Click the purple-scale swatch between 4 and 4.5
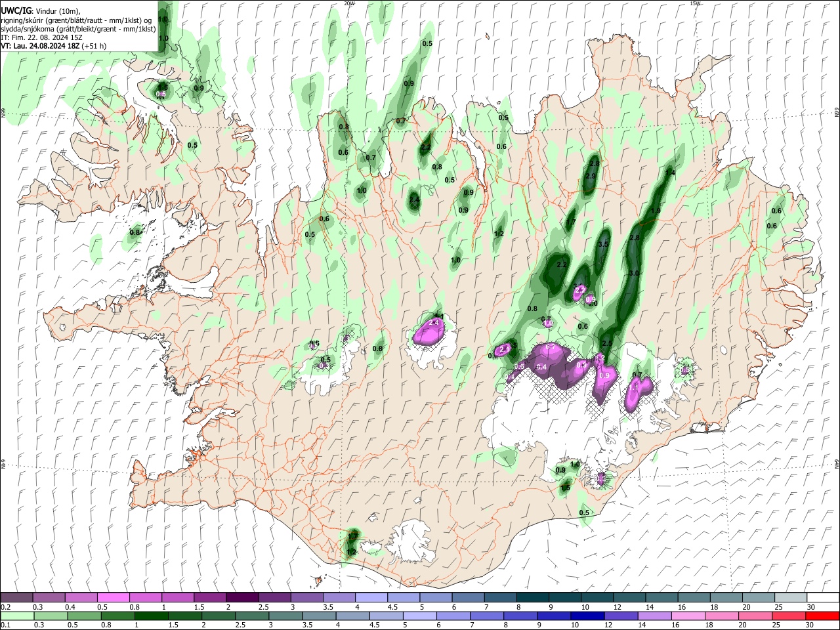The image size is (840, 630). [371, 597]
